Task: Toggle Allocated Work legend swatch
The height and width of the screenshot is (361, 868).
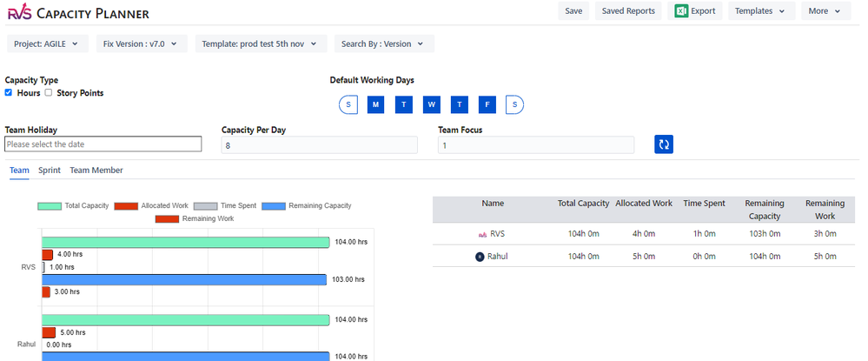Action: point(126,206)
